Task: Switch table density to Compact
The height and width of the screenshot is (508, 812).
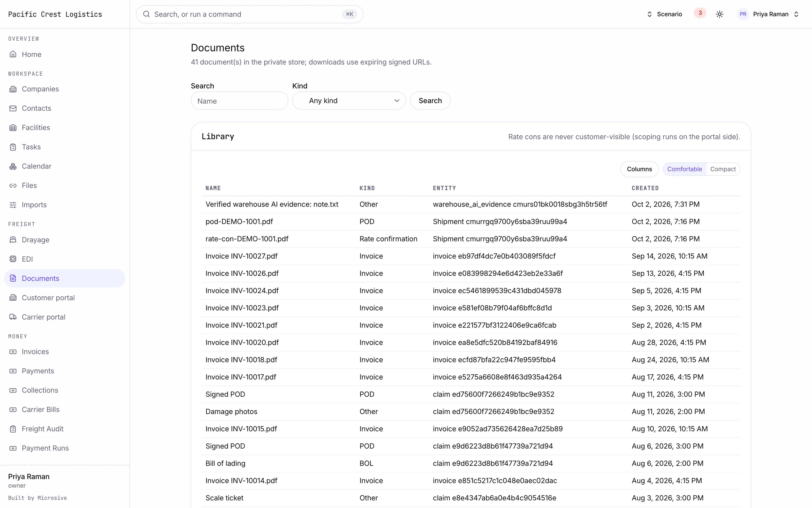Action: [723, 169]
